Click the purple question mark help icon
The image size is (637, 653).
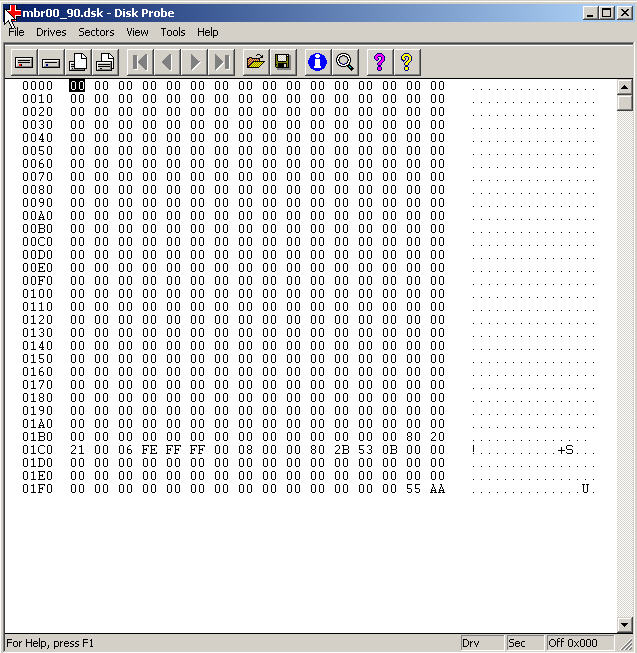[379, 62]
